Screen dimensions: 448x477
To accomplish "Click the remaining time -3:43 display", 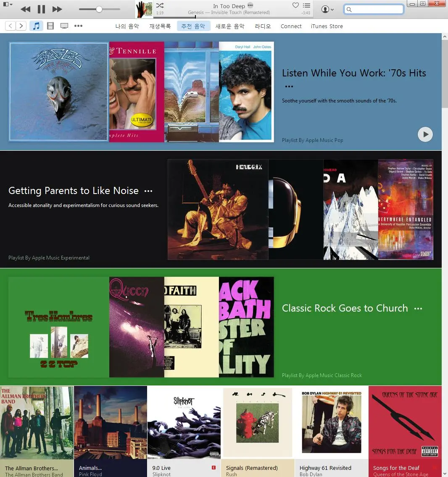I will tap(306, 13).
